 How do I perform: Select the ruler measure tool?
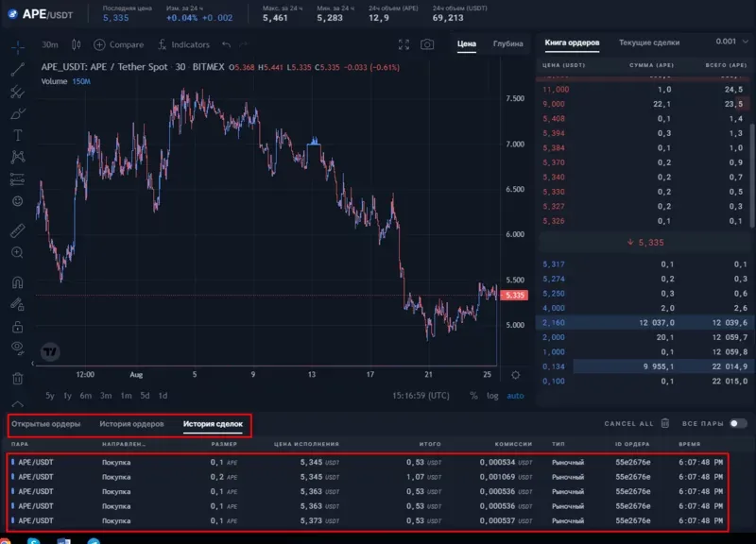(18, 230)
